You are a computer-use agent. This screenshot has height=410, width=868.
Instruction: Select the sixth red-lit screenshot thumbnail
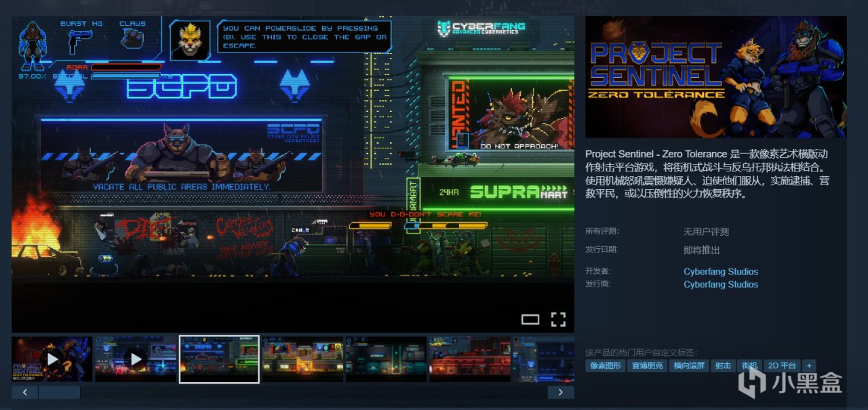[x=469, y=359]
